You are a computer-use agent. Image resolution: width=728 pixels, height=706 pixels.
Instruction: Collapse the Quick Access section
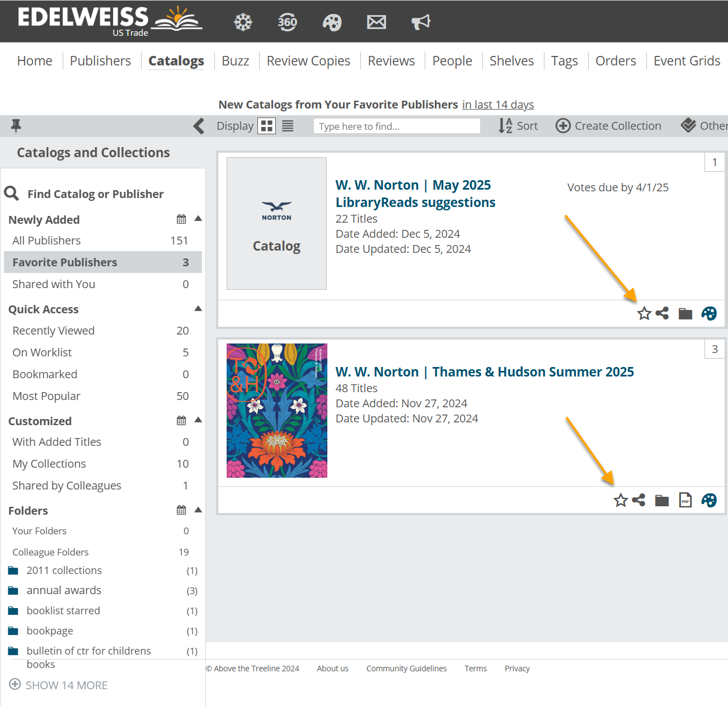pos(198,309)
